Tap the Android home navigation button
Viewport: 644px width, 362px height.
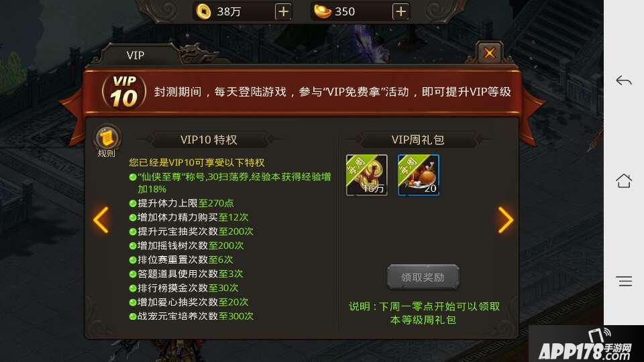[624, 180]
